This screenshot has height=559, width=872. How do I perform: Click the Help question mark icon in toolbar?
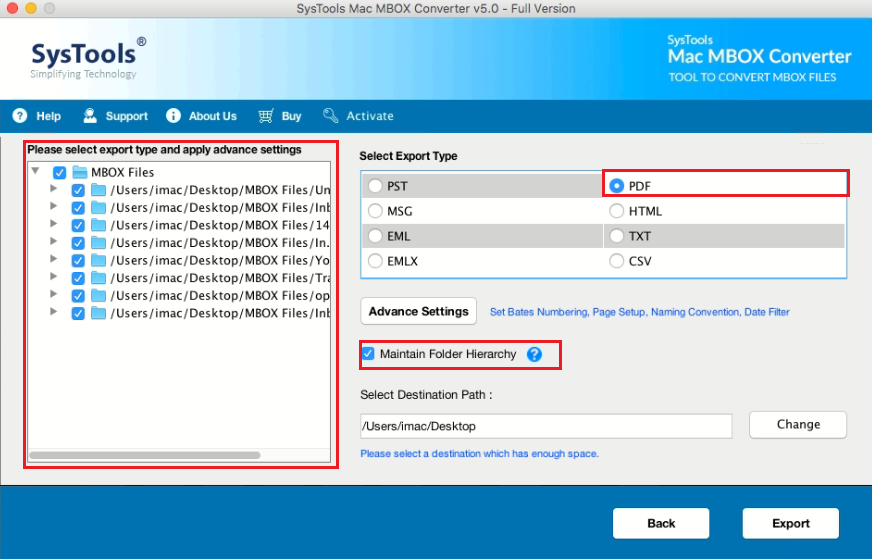[x=20, y=116]
